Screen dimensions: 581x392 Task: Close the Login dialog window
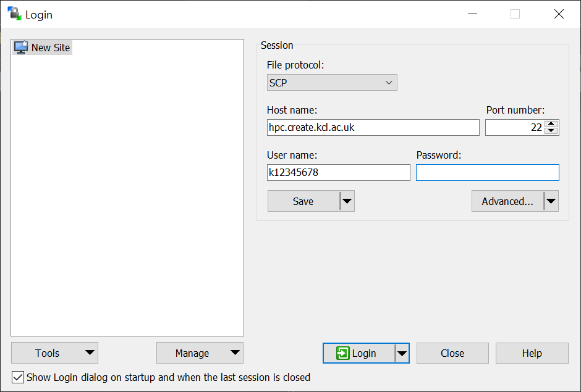(559, 14)
